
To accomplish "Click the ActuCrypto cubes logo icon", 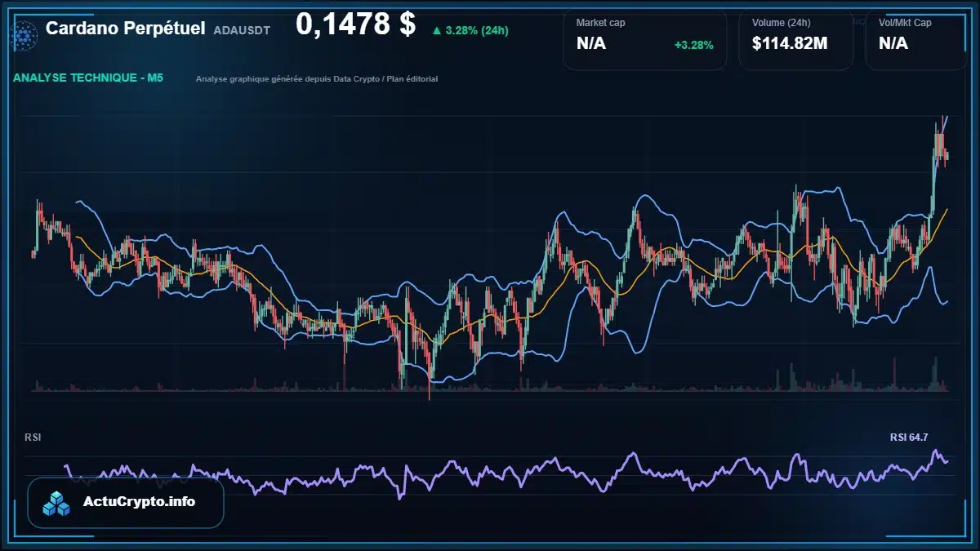I will [57, 503].
